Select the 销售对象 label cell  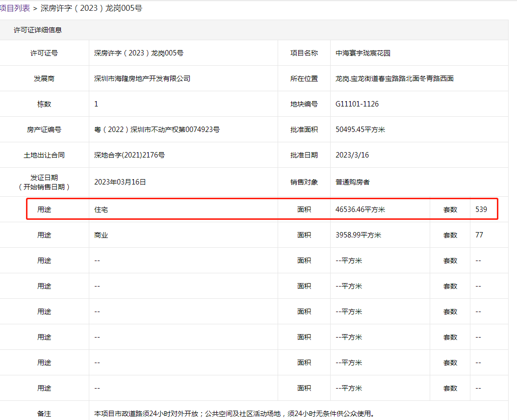pos(304,182)
